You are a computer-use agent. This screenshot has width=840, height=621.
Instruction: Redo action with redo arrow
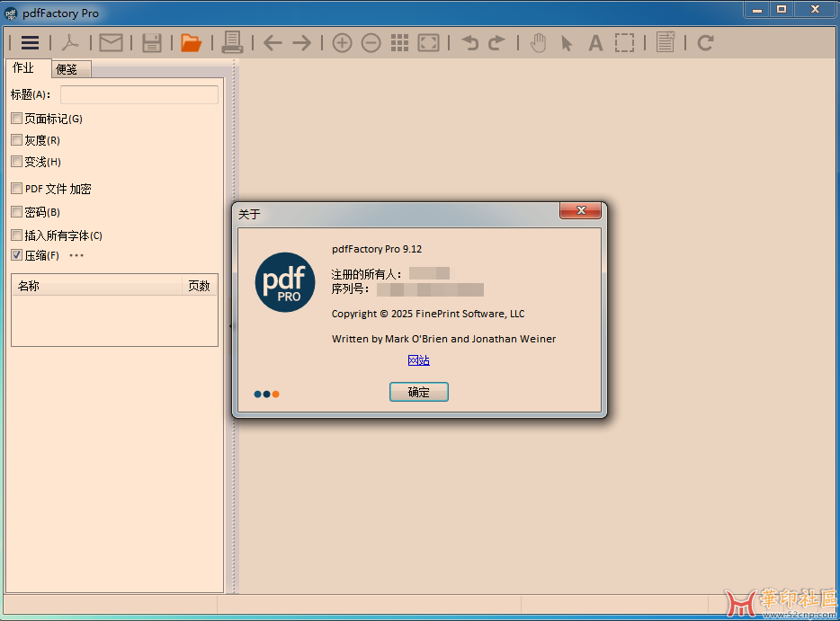pos(496,42)
